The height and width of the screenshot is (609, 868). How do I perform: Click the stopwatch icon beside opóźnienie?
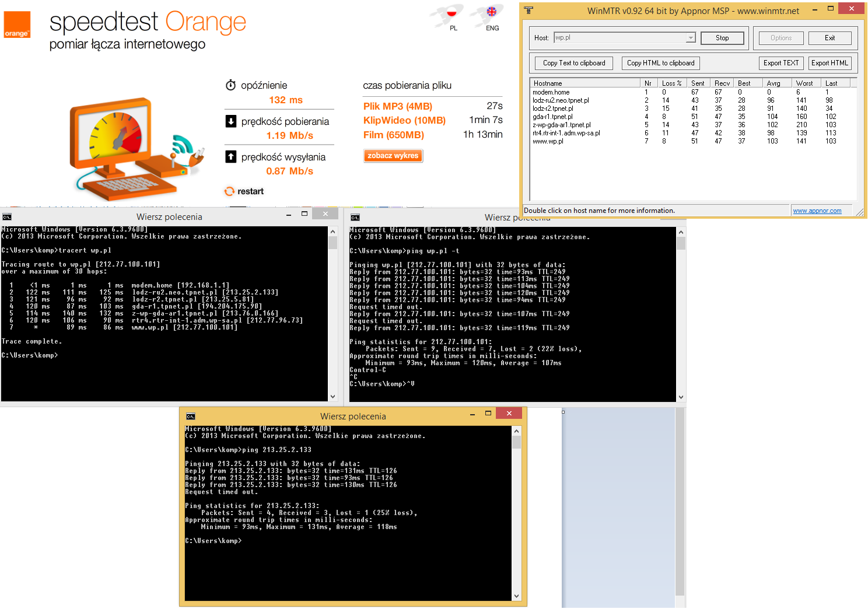coord(231,85)
